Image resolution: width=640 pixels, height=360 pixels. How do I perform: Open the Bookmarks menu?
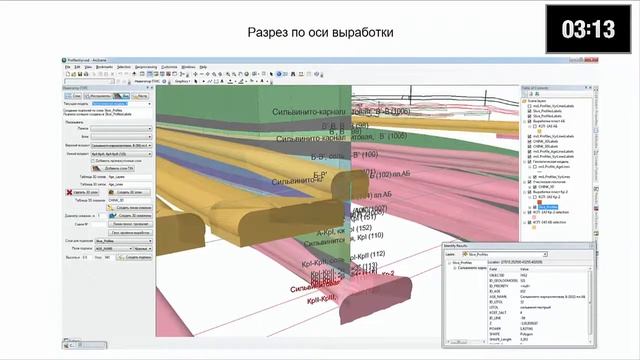(x=104, y=67)
